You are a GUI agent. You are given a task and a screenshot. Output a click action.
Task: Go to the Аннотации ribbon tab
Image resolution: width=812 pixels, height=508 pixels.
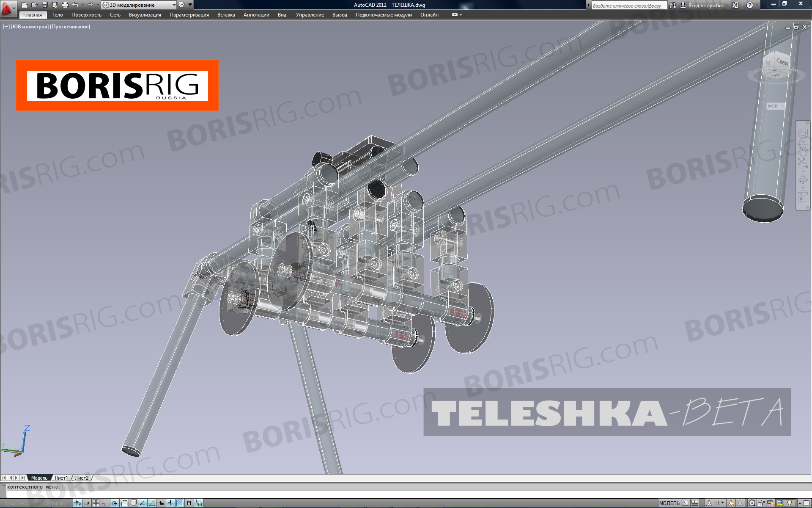tap(256, 15)
